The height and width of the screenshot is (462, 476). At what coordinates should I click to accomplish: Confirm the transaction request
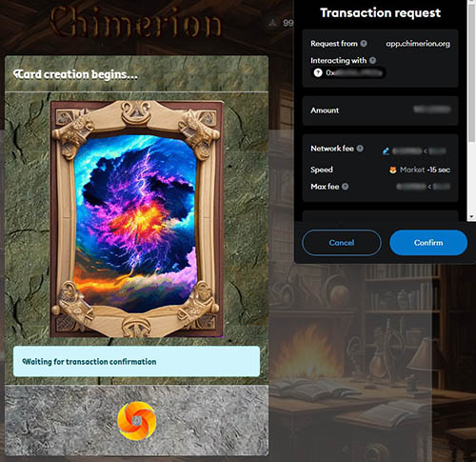tap(428, 243)
